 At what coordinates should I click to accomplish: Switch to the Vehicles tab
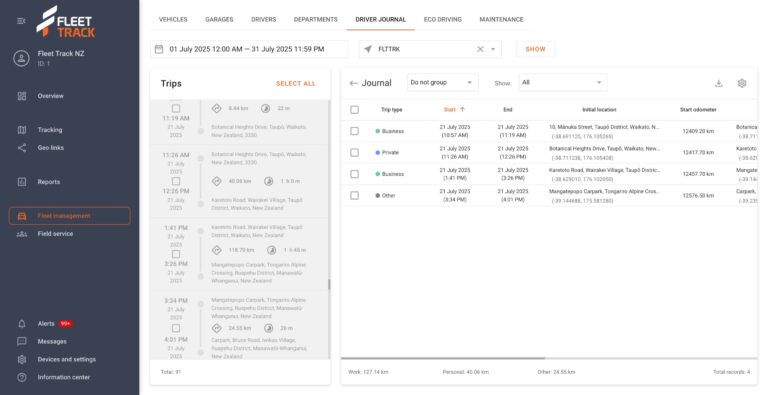[173, 20]
